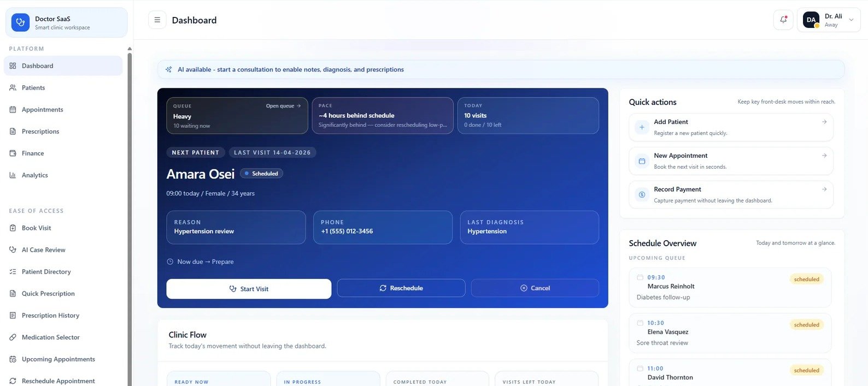Viewport: 868px width, 386px height.
Task: Open the Dr. Ali account dropdown chevron
Action: tap(851, 20)
